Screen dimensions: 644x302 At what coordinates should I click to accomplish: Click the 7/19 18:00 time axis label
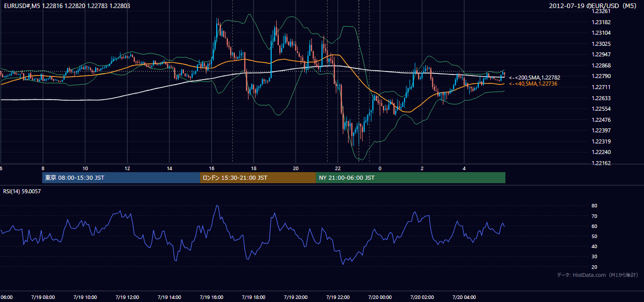[253, 297]
